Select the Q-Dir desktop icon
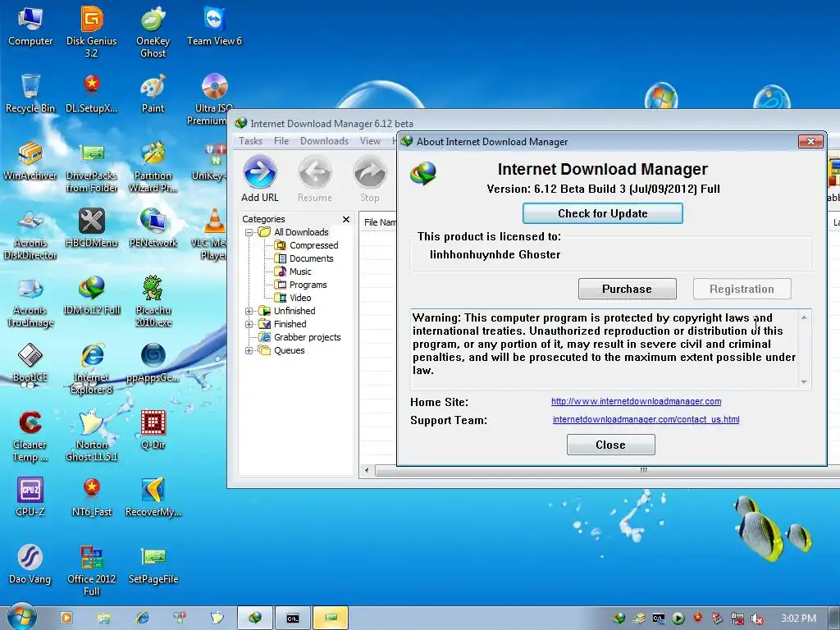This screenshot has width=840, height=630. pyautogui.click(x=153, y=430)
